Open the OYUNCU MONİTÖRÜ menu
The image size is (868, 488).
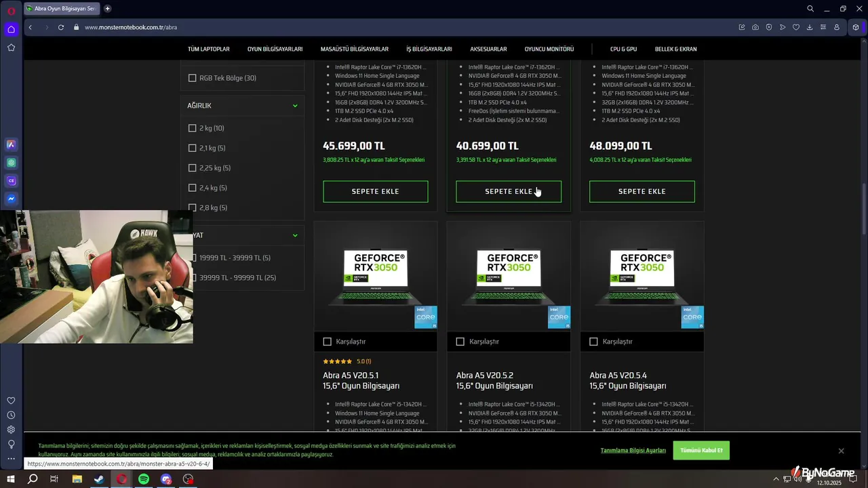pos(549,49)
